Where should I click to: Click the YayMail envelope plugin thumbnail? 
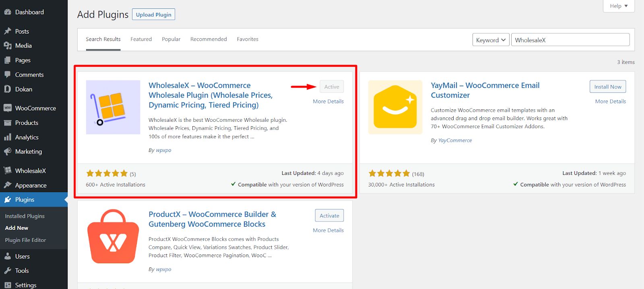(395, 107)
